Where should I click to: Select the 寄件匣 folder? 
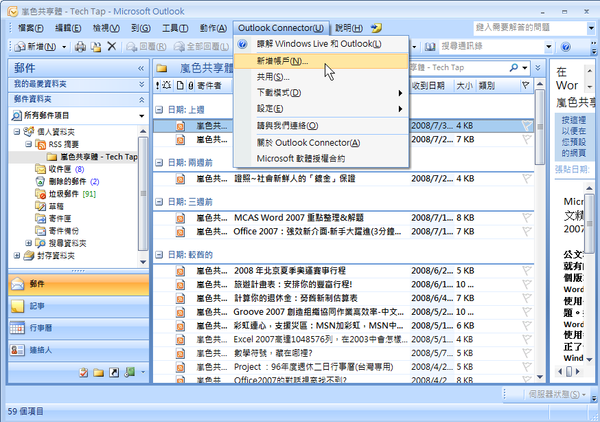[x=53, y=218]
